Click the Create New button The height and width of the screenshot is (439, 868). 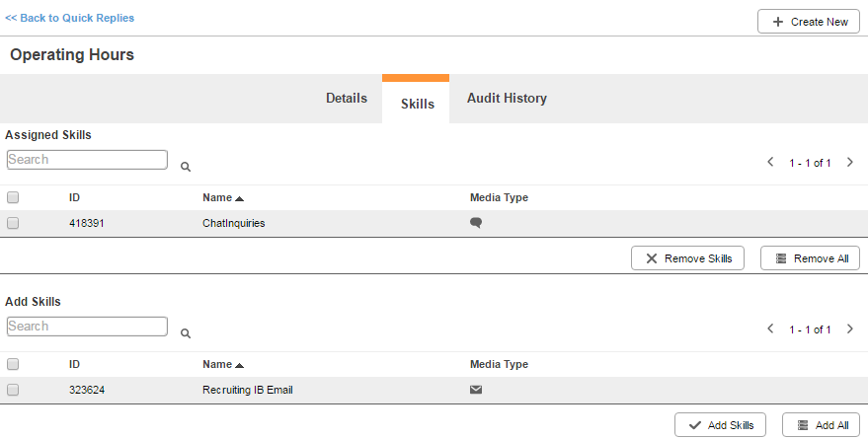tap(808, 22)
